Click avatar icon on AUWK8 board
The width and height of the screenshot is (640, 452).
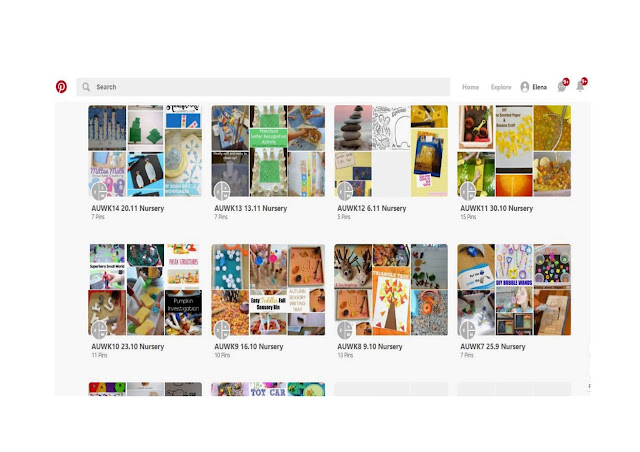345,330
